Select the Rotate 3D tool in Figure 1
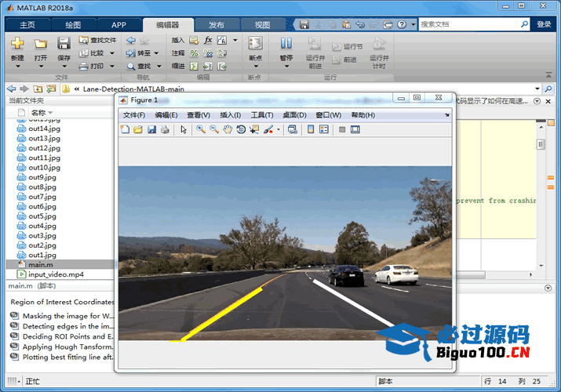Viewport: 561px width, 392px height. [x=241, y=129]
